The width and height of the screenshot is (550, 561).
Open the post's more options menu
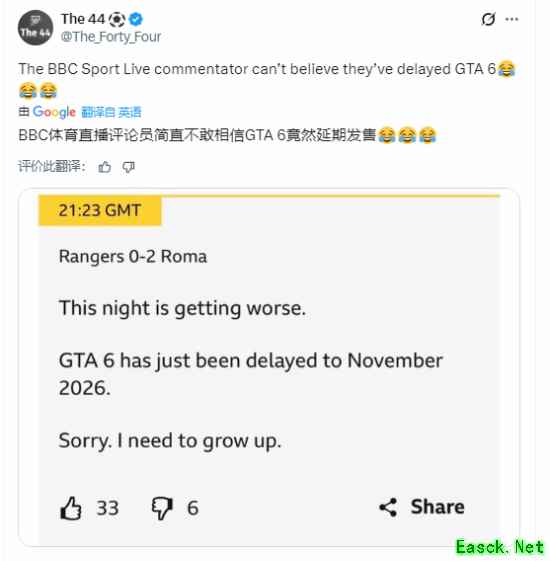click(512, 19)
